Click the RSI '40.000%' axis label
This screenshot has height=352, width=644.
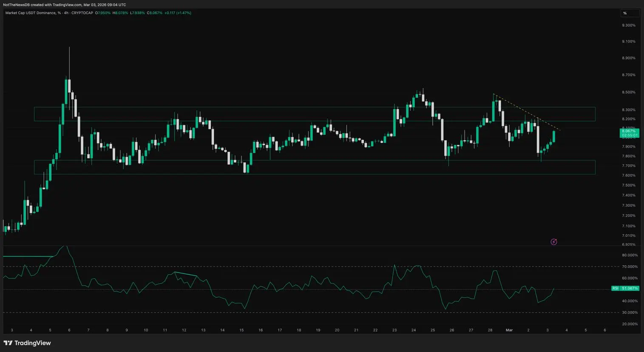coord(630,301)
